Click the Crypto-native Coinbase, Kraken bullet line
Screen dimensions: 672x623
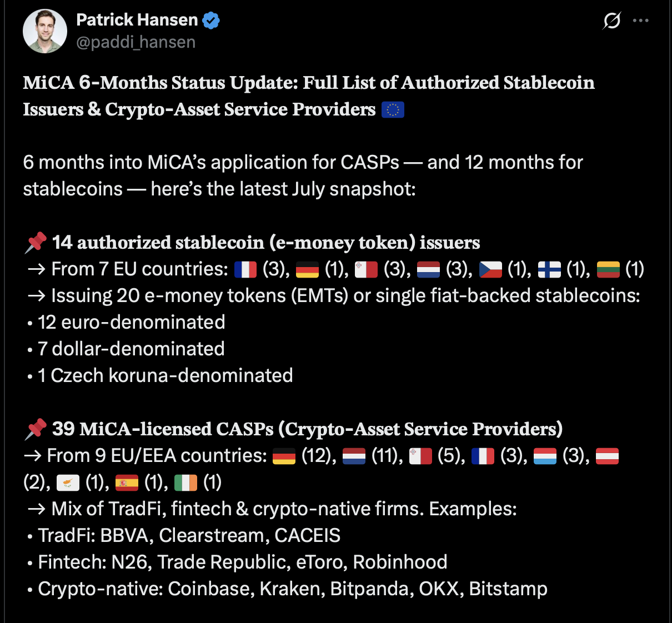287,589
